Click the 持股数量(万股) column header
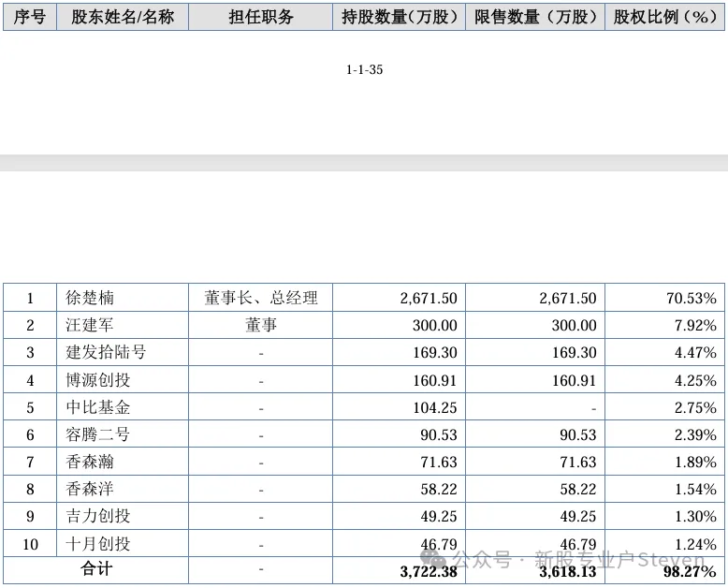This screenshot has width=728, height=588. click(400, 17)
